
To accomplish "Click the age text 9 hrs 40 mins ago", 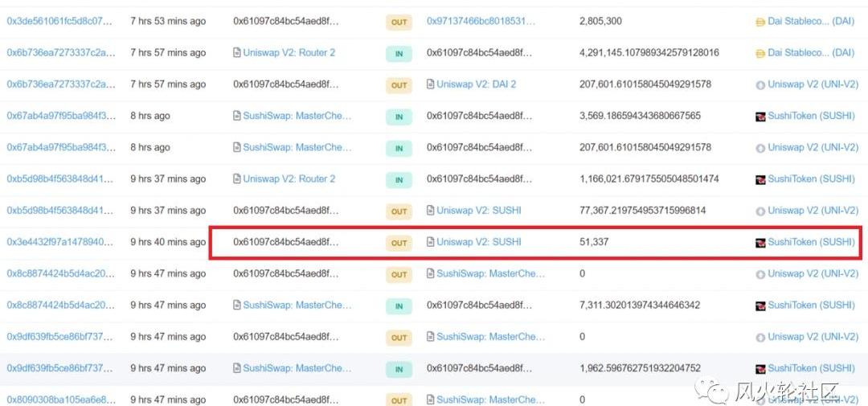I will [168, 242].
